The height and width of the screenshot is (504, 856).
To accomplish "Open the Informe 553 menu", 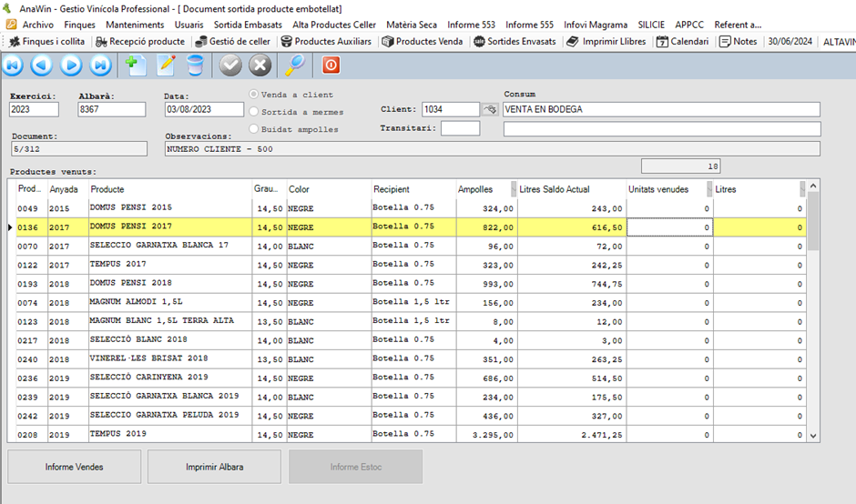I will (x=472, y=25).
